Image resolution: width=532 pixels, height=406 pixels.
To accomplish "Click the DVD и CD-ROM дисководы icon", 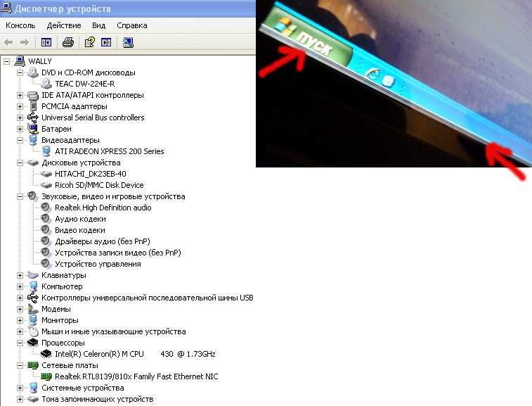I will 33,72.
